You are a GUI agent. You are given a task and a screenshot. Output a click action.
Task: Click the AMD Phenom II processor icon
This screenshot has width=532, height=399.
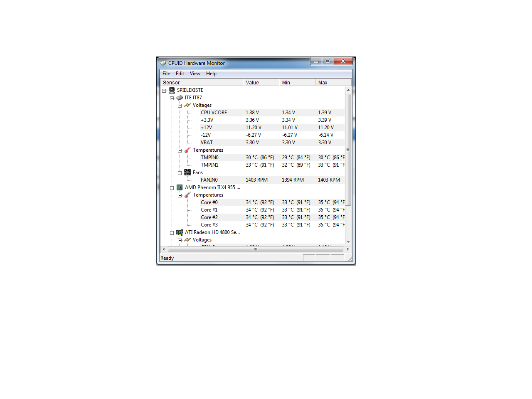click(180, 187)
